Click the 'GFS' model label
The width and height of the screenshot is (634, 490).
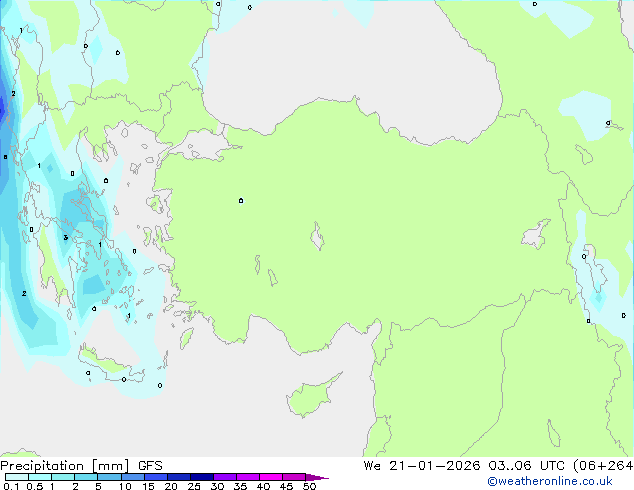150,466
